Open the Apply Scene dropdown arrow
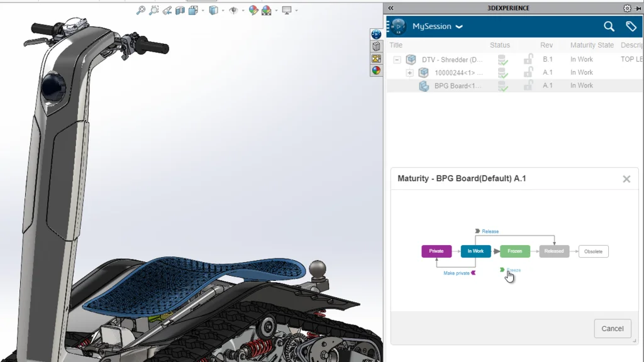Screen dimensions: 644x362 (x=277, y=11)
